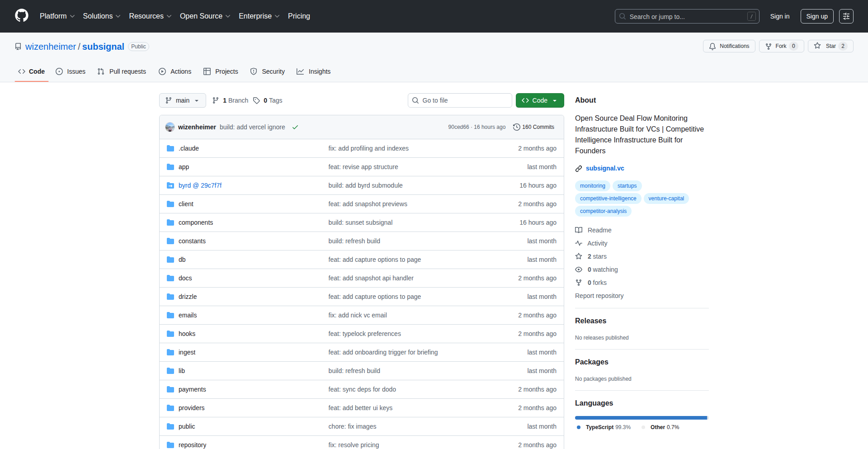Click the Notifications bell button
This screenshot has width=868, height=449.
point(729,46)
